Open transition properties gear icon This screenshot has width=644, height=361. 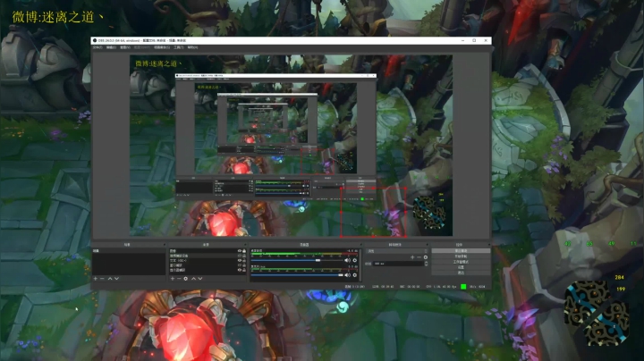click(426, 257)
